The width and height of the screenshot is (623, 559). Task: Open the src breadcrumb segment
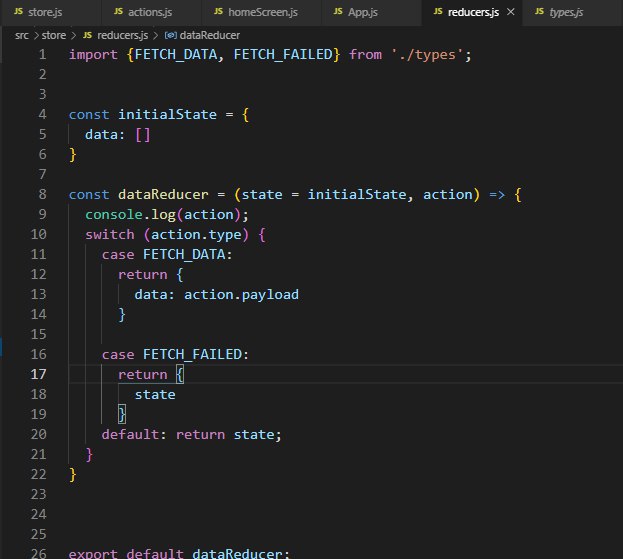click(21, 35)
